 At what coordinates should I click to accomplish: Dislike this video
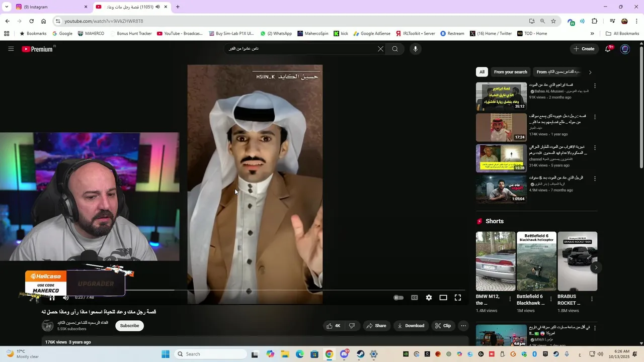click(x=352, y=326)
